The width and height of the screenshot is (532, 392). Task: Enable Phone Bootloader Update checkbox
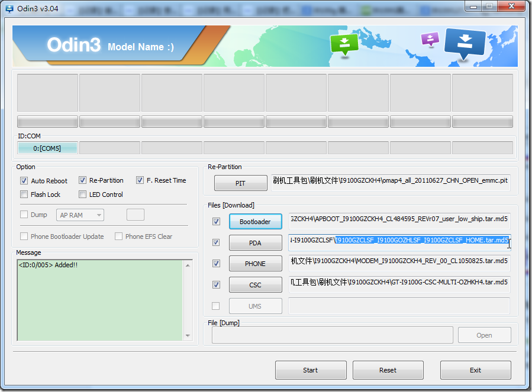pyautogui.click(x=24, y=237)
